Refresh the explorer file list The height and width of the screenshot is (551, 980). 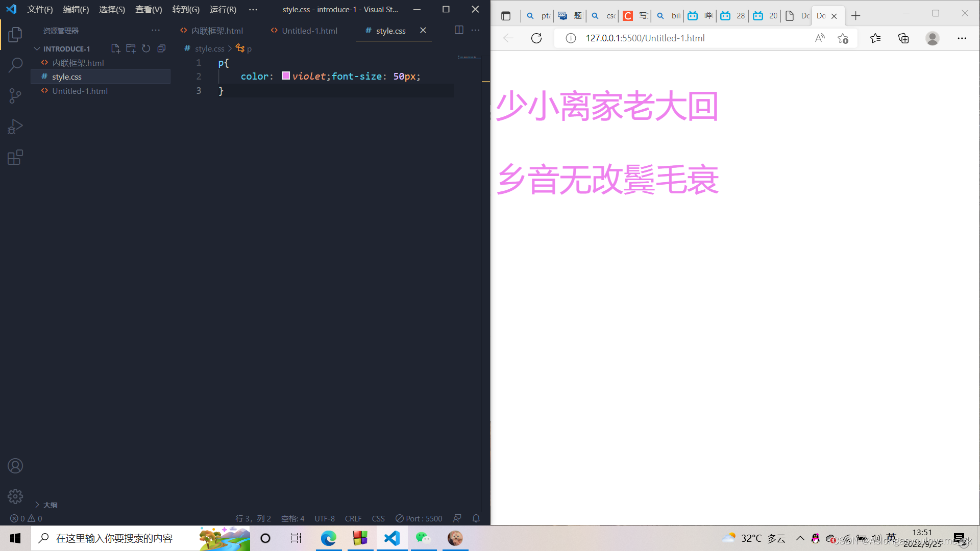click(x=146, y=48)
